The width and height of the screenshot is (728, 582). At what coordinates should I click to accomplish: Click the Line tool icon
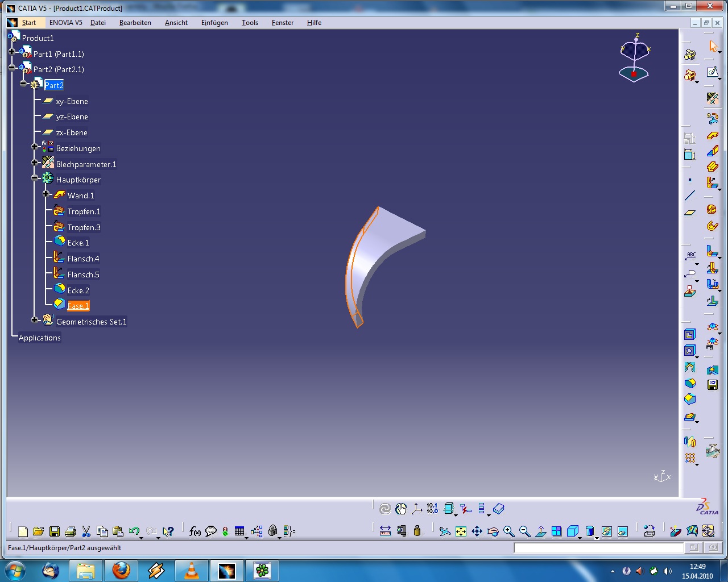[690, 196]
